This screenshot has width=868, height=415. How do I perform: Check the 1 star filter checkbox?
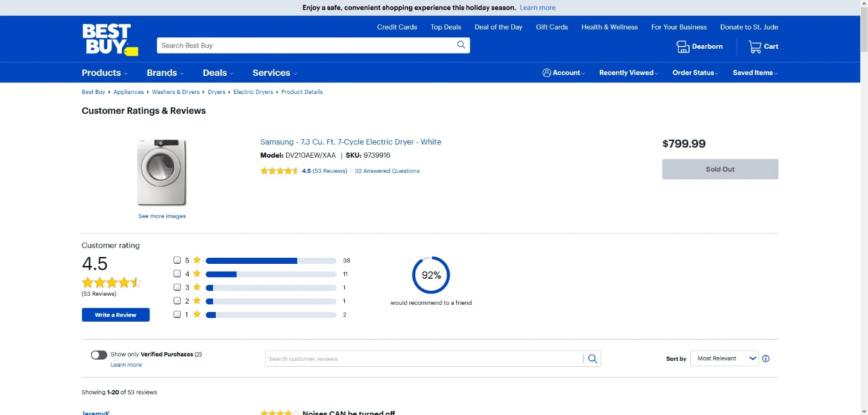pos(177,314)
